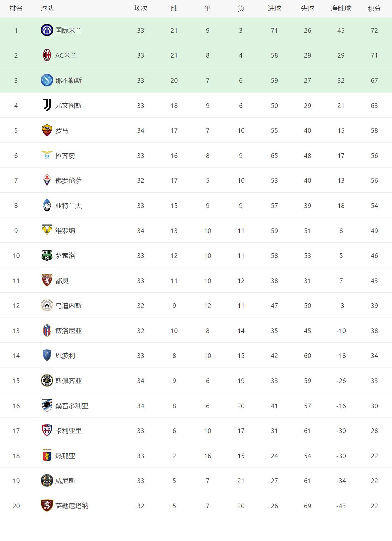The height and width of the screenshot is (541, 392).
Task: Open the 萨勒尼塔纳 team name link
Action: click(72, 506)
